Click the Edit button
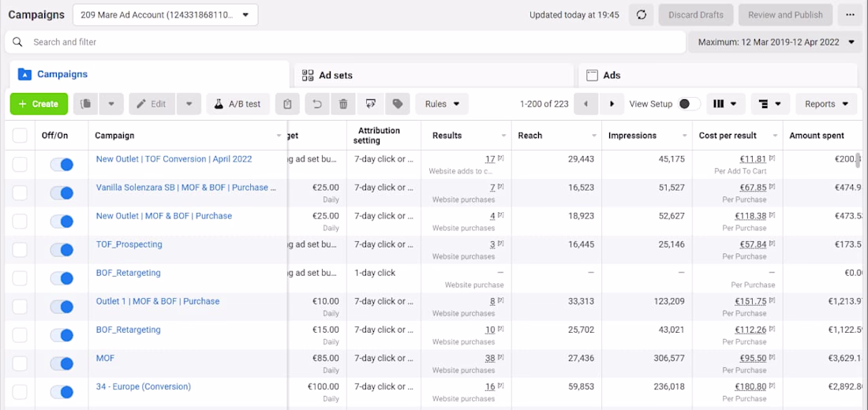 tap(152, 104)
